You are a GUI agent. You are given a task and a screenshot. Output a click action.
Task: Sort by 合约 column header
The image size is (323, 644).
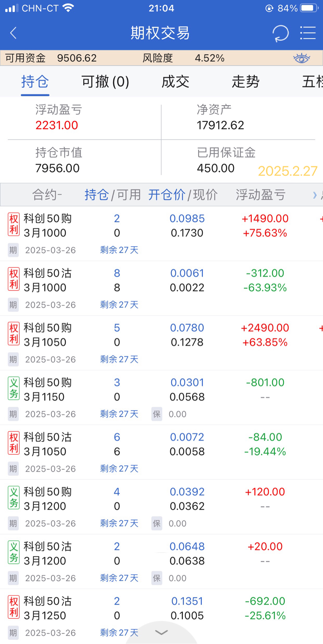(47, 195)
